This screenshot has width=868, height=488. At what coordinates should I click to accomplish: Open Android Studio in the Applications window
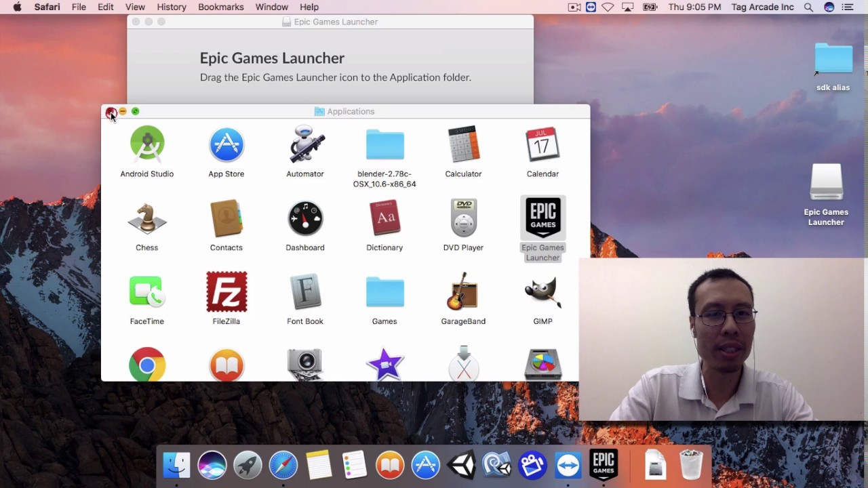(x=147, y=144)
